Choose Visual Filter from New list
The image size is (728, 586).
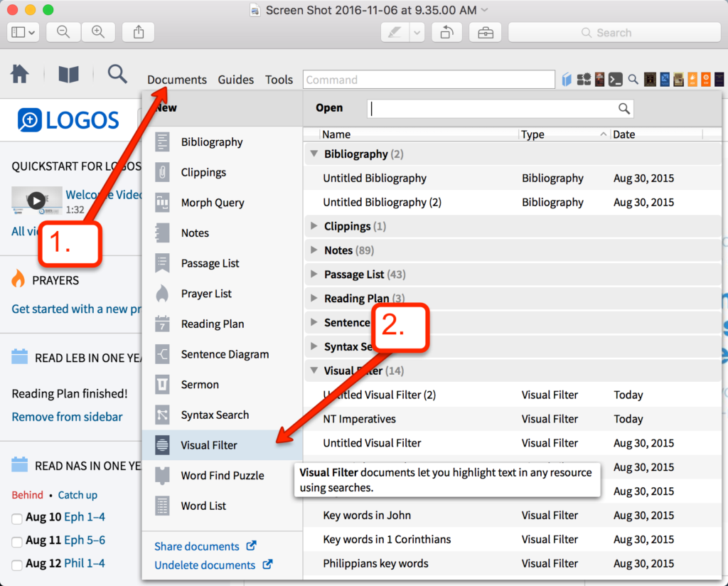[x=223, y=445]
